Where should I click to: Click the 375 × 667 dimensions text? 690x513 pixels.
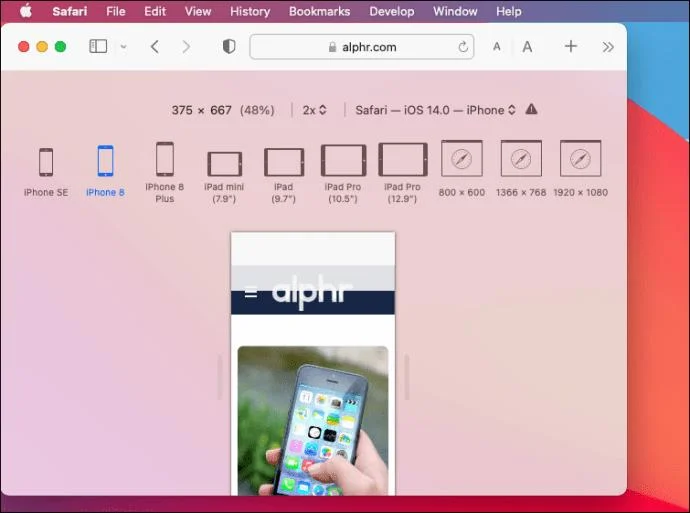(x=202, y=110)
